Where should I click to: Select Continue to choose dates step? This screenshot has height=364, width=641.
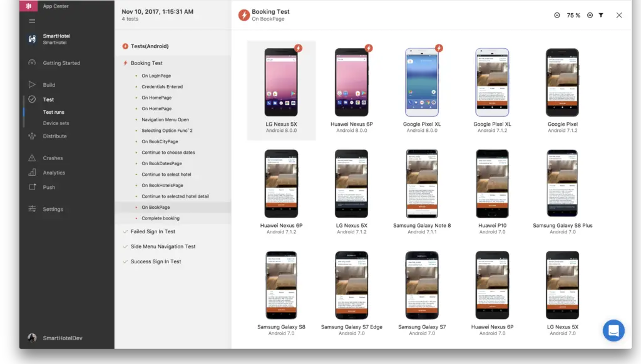coord(168,153)
